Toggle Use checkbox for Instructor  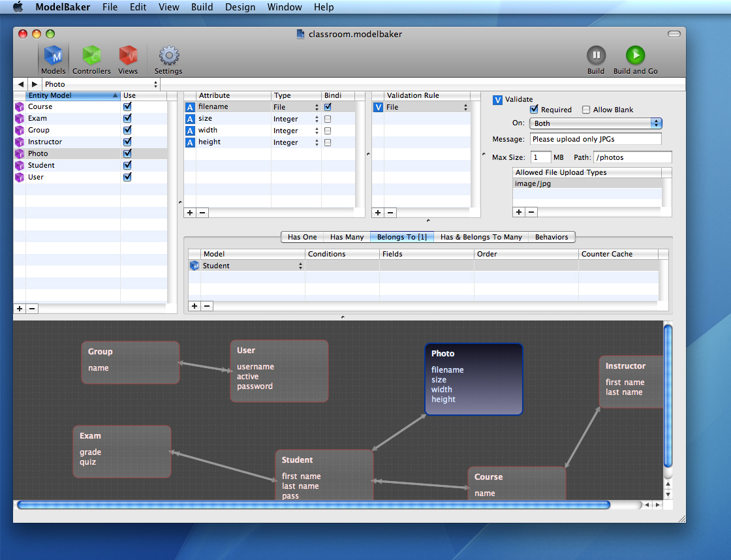tap(127, 141)
